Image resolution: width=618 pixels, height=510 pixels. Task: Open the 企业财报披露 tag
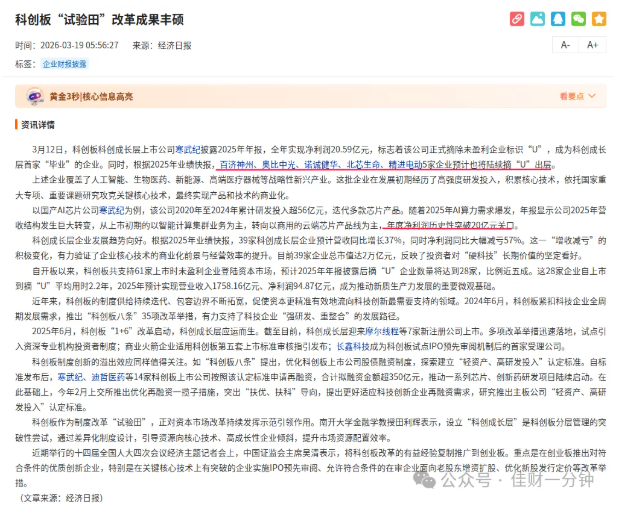[65, 64]
